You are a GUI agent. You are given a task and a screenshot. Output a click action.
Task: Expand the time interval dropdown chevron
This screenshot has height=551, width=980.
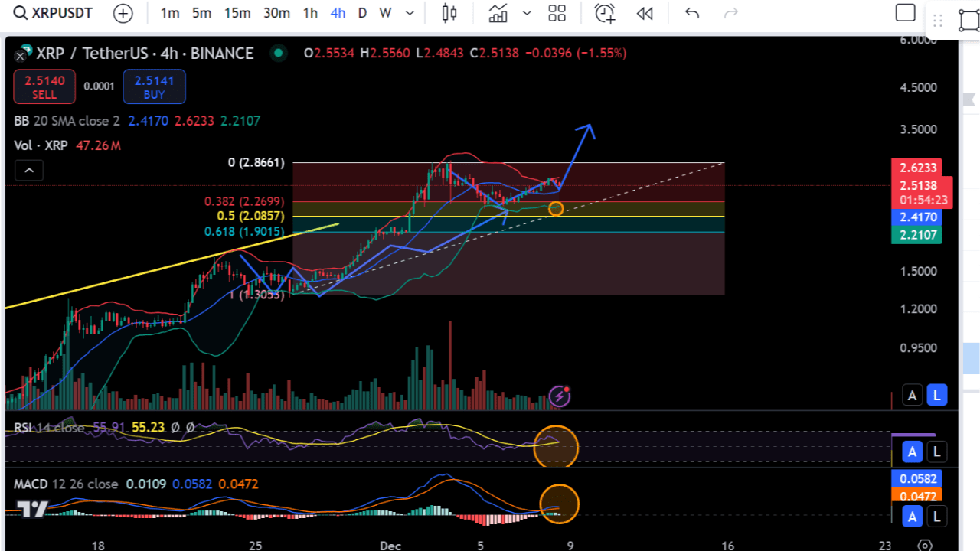tap(410, 13)
